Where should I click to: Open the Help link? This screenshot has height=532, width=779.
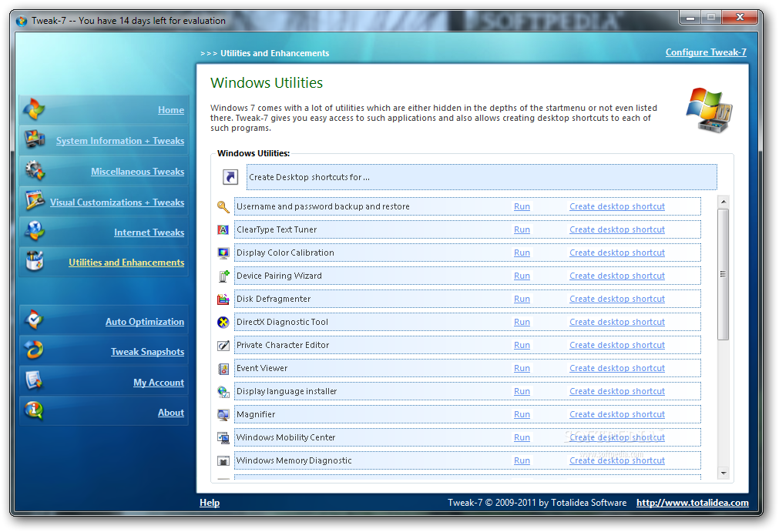coord(209,503)
